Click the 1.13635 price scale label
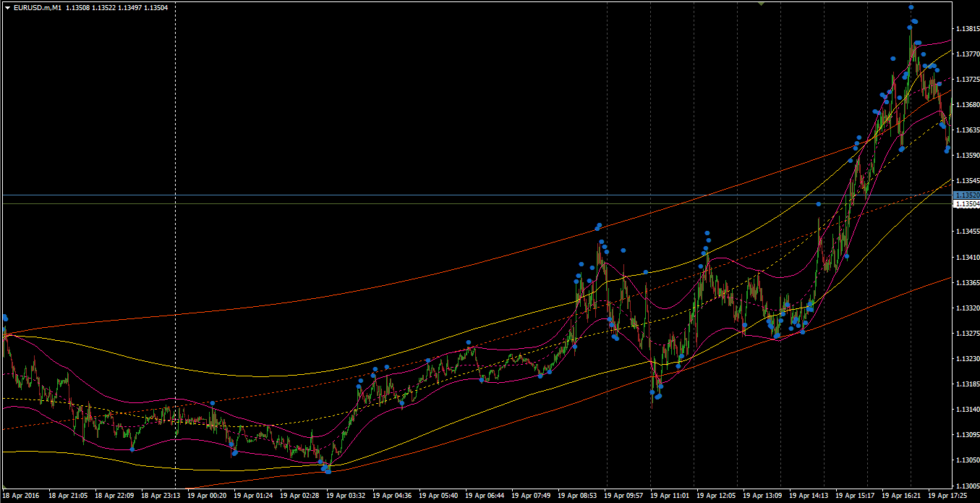The image size is (980, 503). point(968,130)
